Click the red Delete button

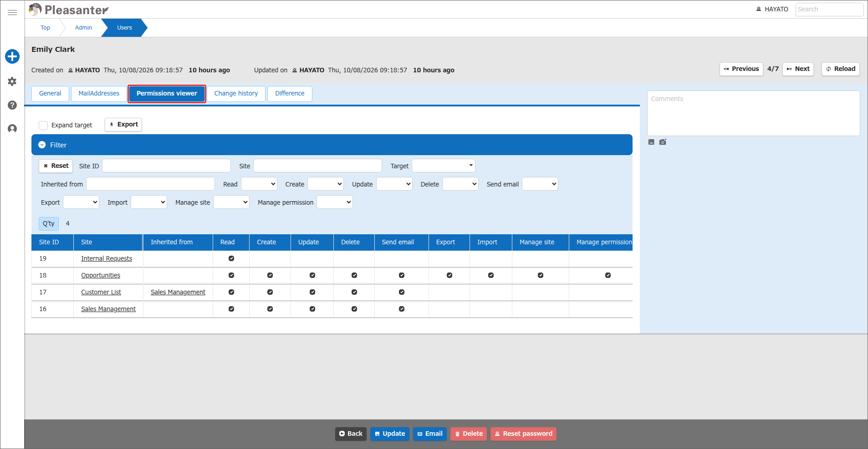coord(469,434)
